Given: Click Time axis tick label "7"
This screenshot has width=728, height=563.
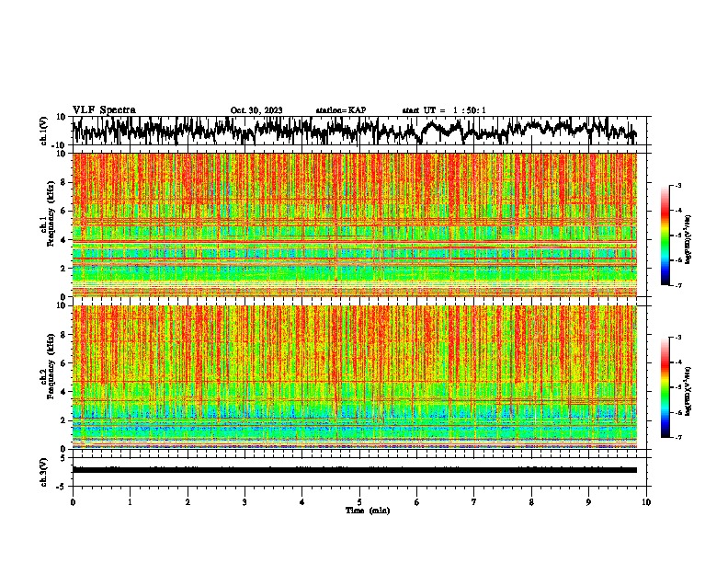Looking at the screenshot, I should tap(474, 502).
